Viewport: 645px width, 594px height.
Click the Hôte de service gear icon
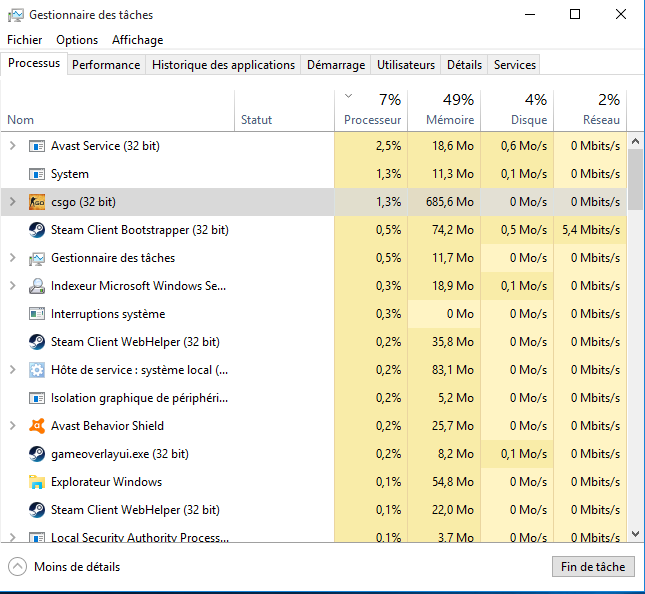(37, 370)
